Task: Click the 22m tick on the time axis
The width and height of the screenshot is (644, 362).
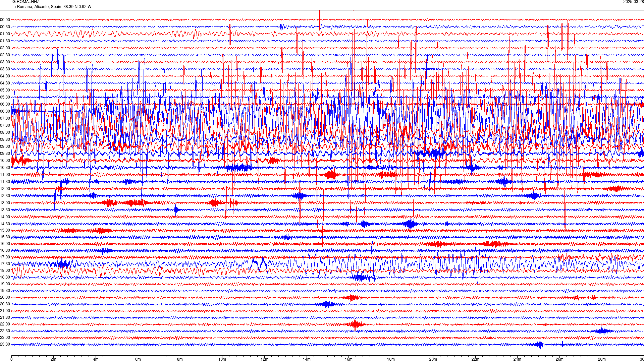Action: (475, 359)
